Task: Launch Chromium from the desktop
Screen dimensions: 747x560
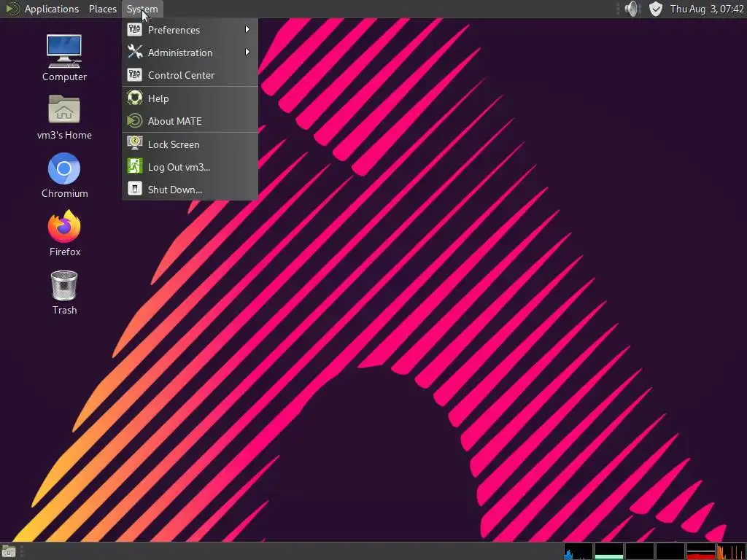Action: click(x=64, y=168)
